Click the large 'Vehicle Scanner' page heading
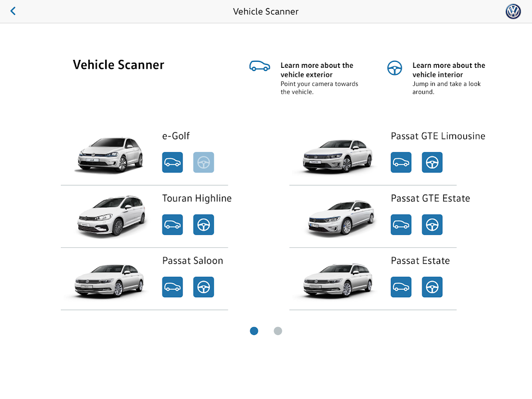Viewport: 532px width, 399px height. [x=118, y=65]
